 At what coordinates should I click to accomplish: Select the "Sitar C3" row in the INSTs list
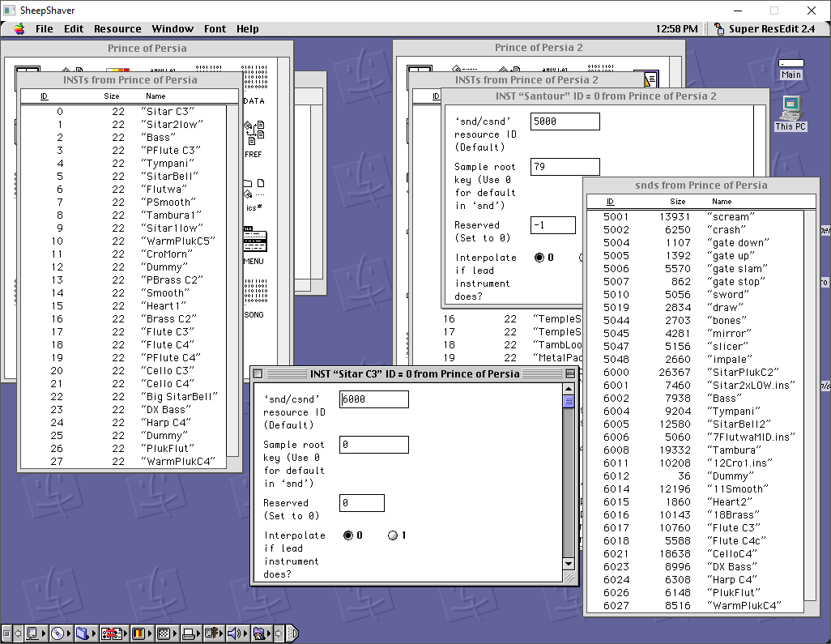[123, 111]
